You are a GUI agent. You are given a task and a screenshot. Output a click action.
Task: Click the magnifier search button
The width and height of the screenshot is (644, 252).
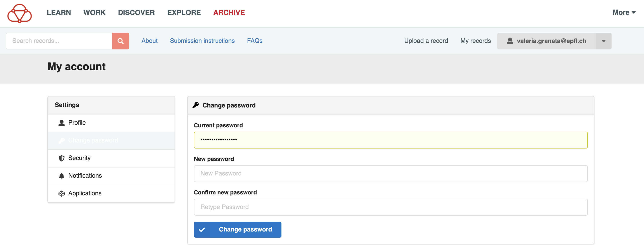[x=121, y=41]
